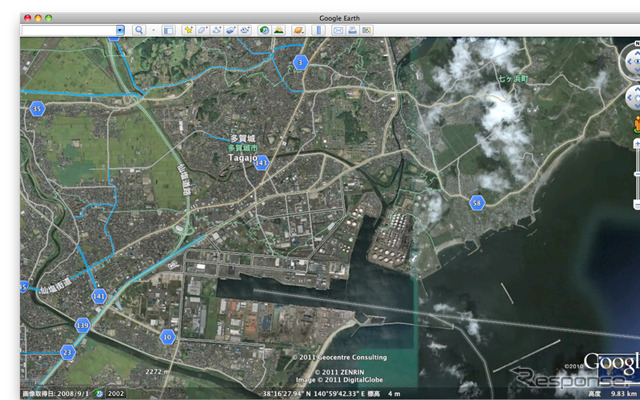Select the Add Image Overlay tool
The height and width of the screenshot is (400, 640).
(x=231, y=30)
